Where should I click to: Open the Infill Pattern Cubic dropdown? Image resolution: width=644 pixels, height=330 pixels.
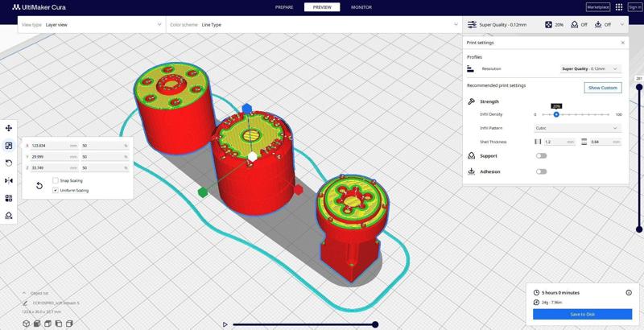(577, 128)
